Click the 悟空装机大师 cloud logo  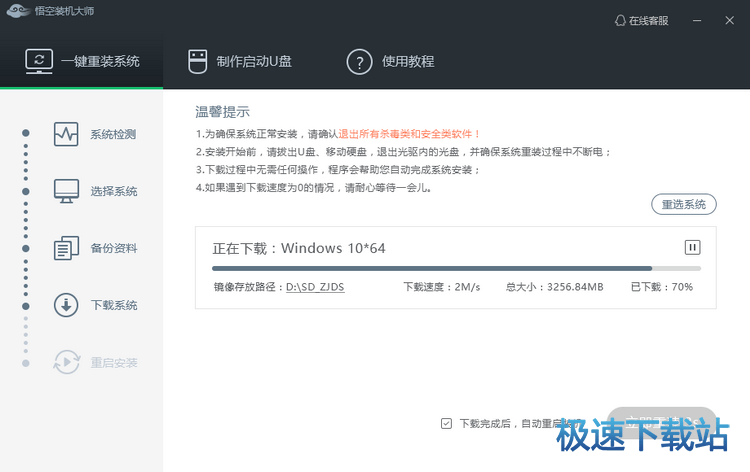[18, 11]
